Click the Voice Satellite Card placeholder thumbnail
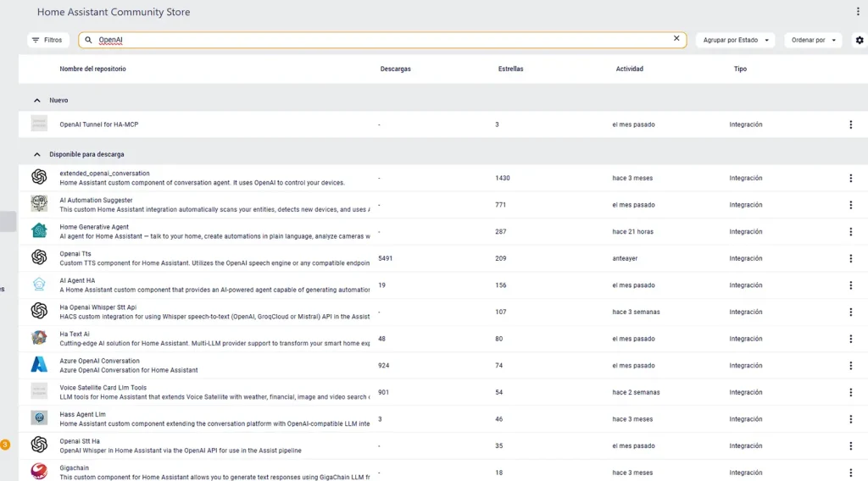Viewport: 868px width, 481px height. point(39,391)
